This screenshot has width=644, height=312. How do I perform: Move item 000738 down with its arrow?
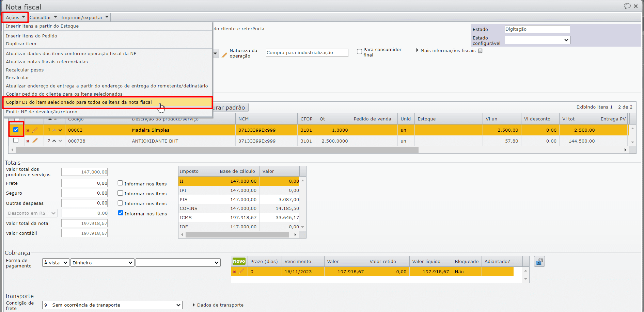click(60, 141)
